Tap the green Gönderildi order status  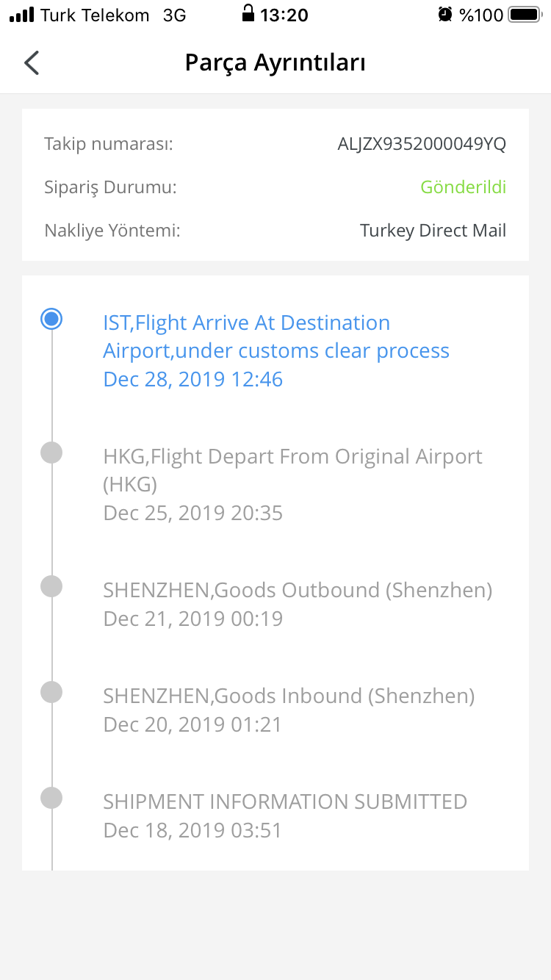pyautogui.click(x=464, y=187)
